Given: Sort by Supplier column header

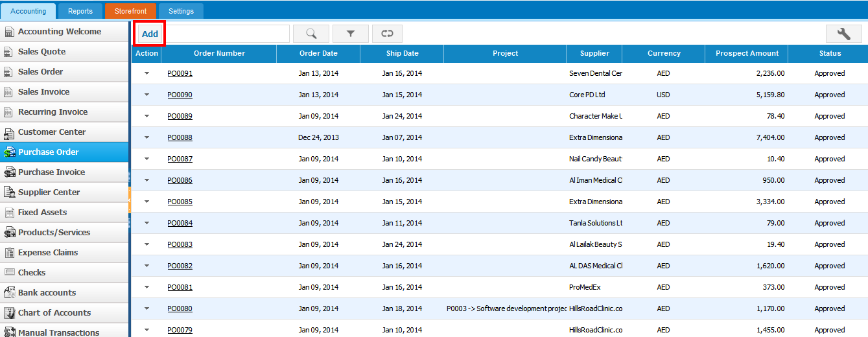Looking at the screenshot, I should (594, 53).
